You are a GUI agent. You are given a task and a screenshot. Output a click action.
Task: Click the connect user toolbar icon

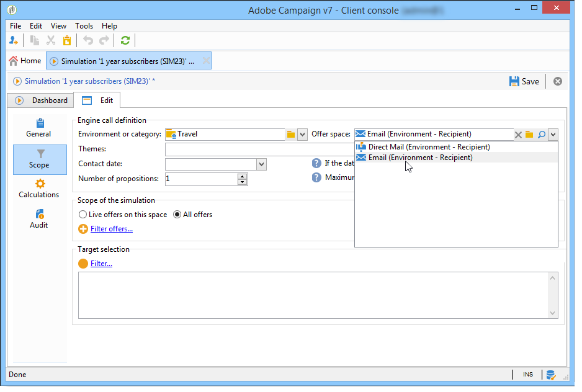[x=14, y=40]
